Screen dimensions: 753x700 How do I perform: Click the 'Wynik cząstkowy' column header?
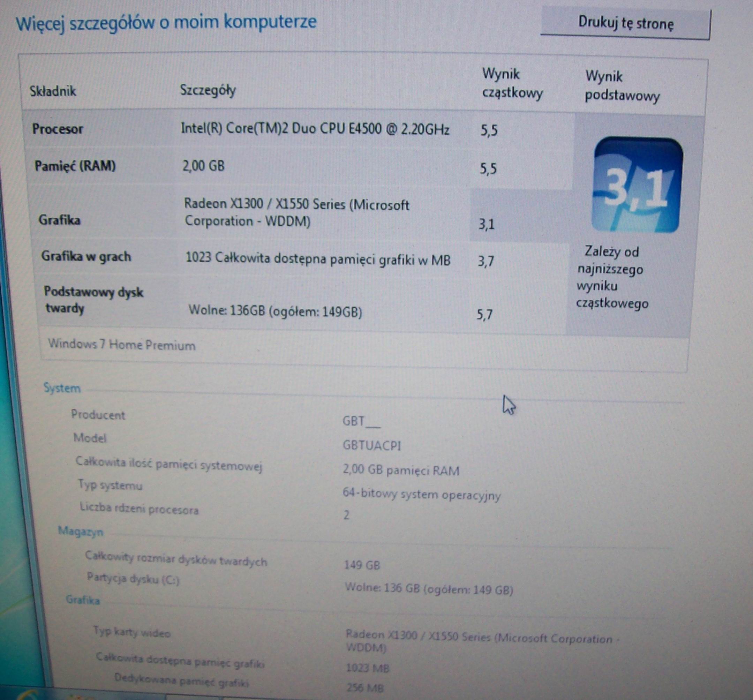pos(512,83)
